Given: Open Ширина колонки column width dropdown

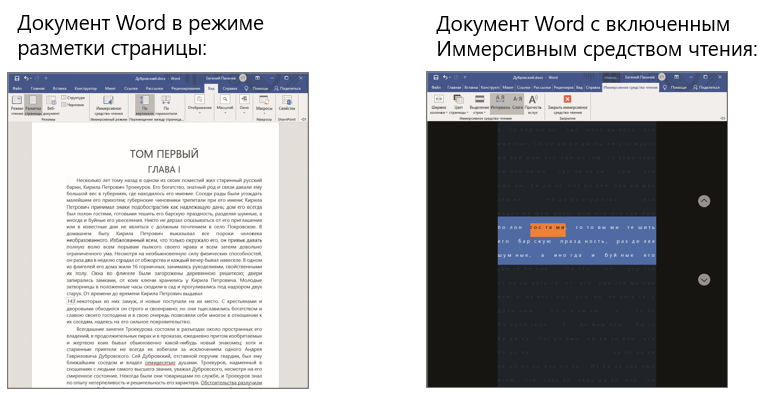Looking at the screenshot, I should pos(438,104).
